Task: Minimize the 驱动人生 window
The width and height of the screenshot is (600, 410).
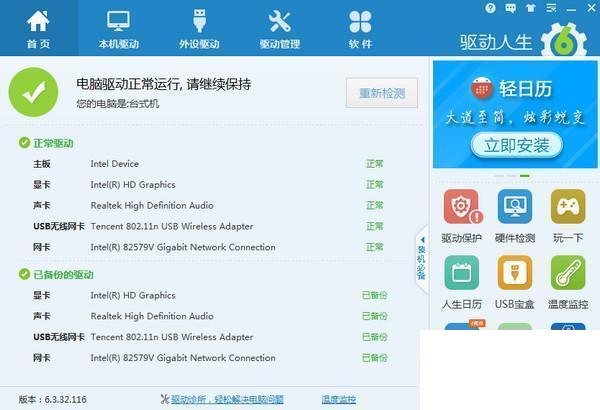Action: (x=571, y=8)
